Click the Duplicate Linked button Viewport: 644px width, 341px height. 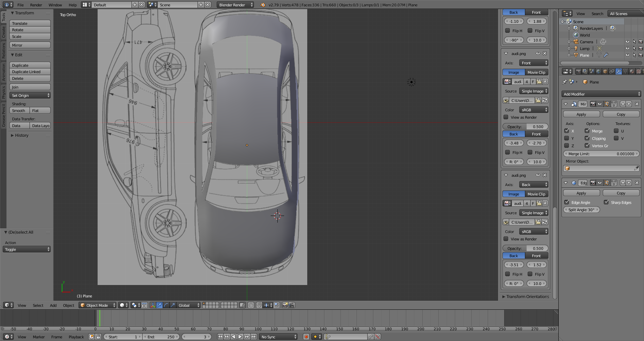click(30, 72)
